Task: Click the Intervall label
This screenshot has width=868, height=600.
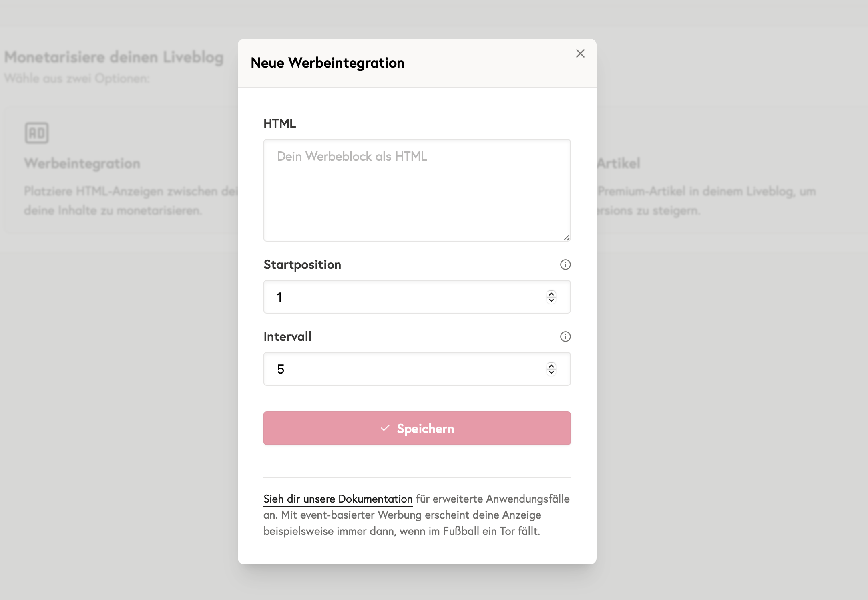Action: click(287, 336)
